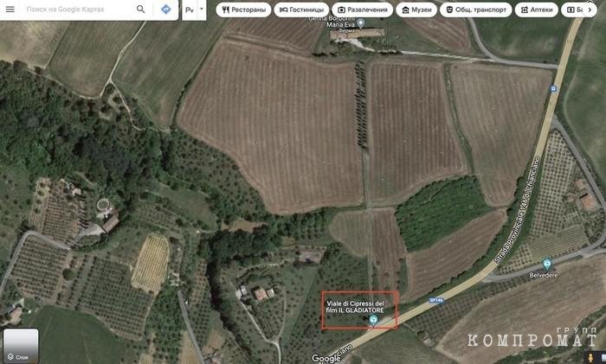Open directions with the blue arrow icon
606x364 pixels.
click(166, 10)
